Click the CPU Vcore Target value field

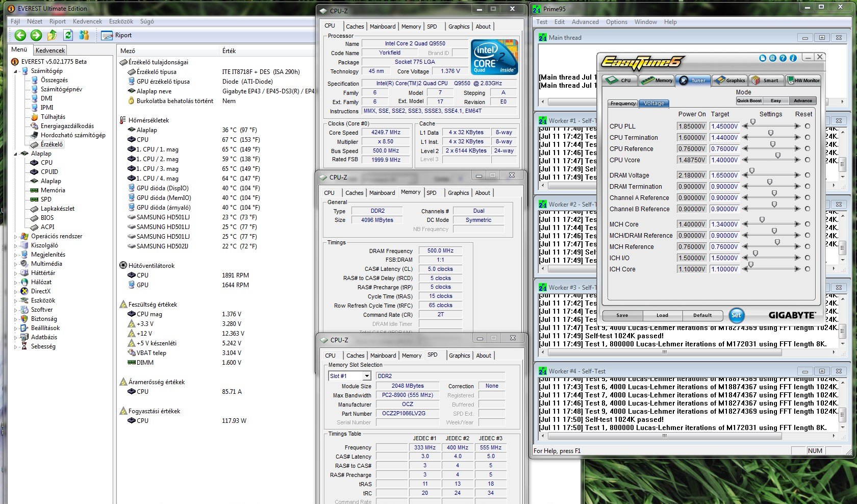point(724,160)
